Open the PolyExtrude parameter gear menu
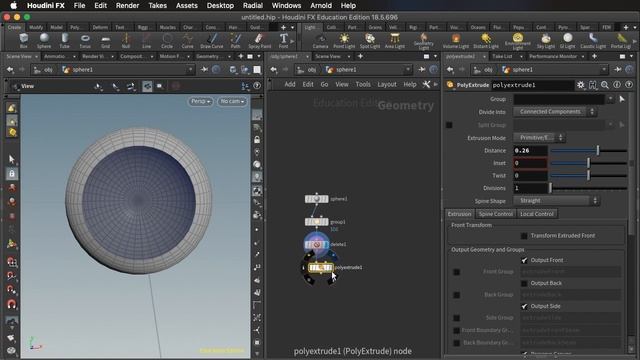The width and height of the screenshot is (640, 360). [x=580, y=85]
